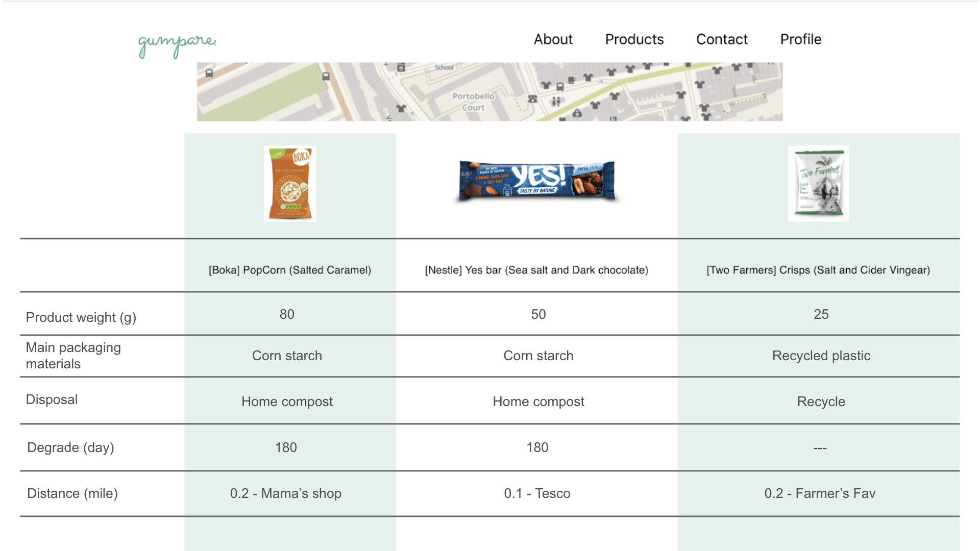
Task: Click the coffee cup icon on map
Action: pyautogui.click(x=572, y=80)
